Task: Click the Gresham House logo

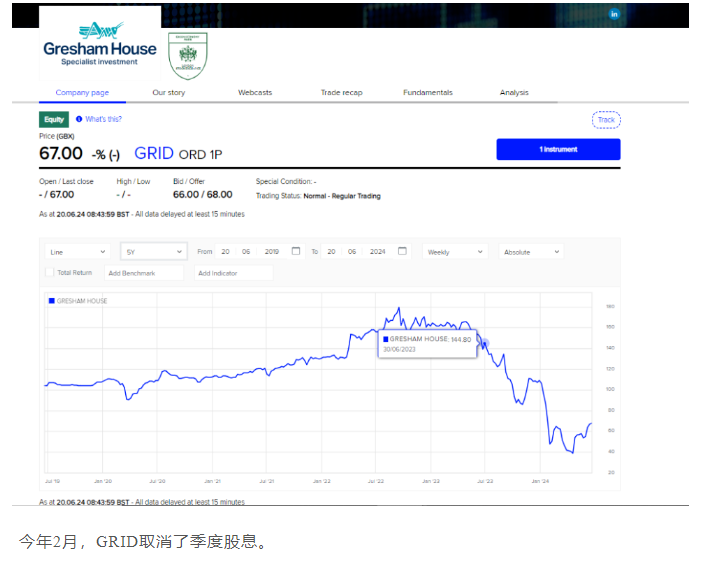Action: point(100,44)
